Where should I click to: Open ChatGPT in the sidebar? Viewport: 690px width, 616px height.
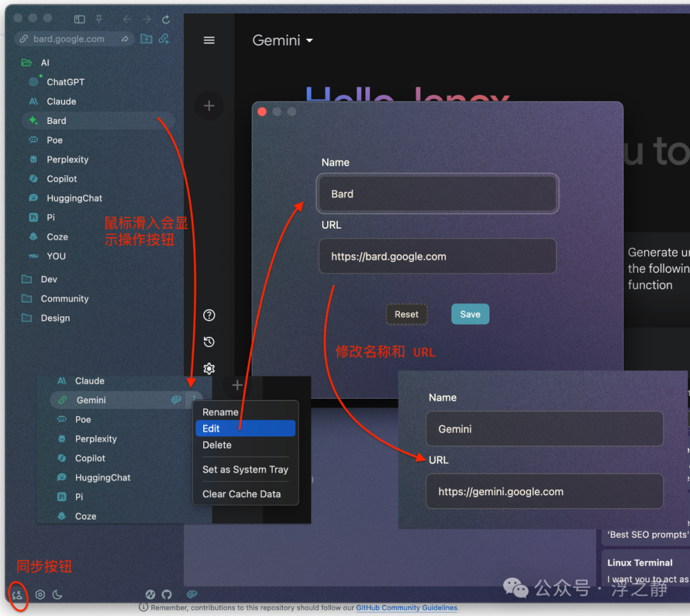65,82
